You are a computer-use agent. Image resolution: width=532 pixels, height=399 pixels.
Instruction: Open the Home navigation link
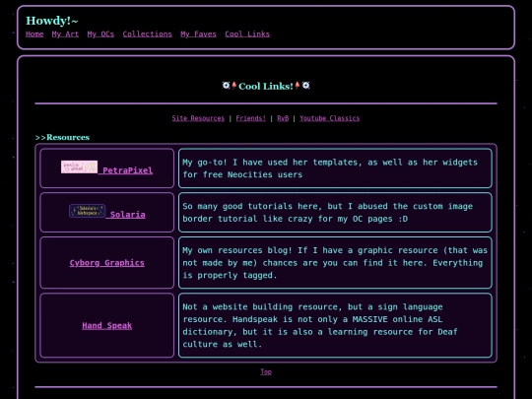tap(34, 33)
